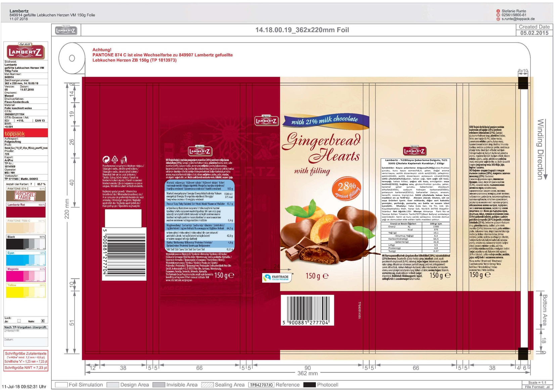Click the '362 mm' total width dimension
This screenshot has height=392, width=554.
[307, 373]
